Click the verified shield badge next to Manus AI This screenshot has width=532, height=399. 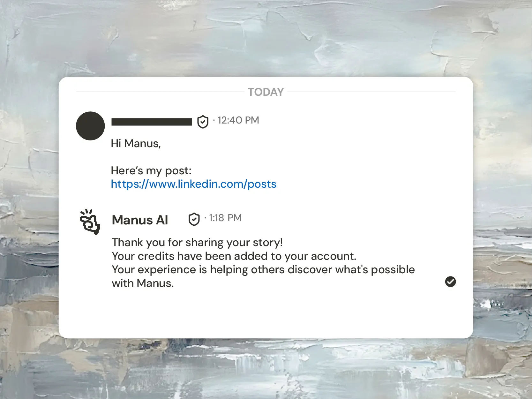pos(194,219)
